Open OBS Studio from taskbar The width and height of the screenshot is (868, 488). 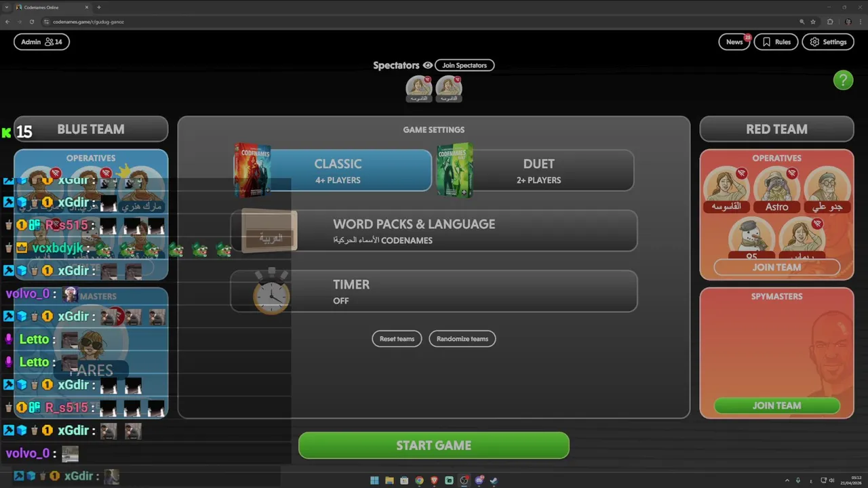click(x=464, y=481)
